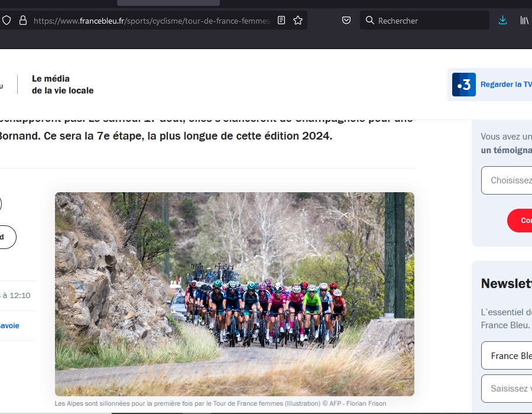This screenshot has width=532, height=414.
Task: Click the Regarder la TV link
Action: [x=505, y=85]
